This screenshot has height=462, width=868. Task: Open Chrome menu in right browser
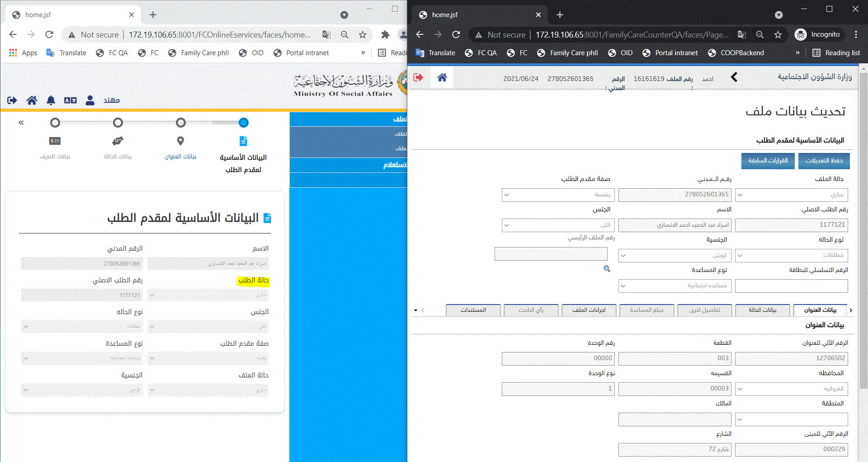856,35
